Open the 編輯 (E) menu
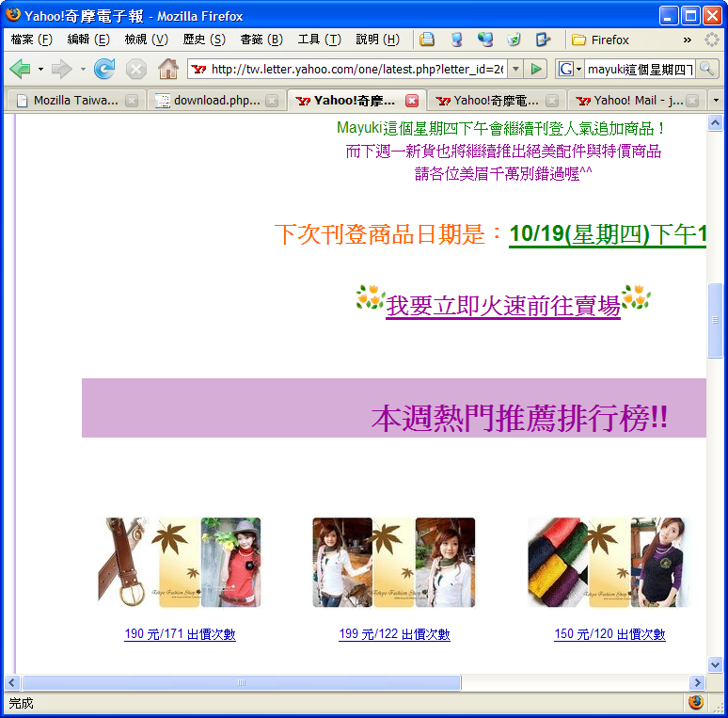Screen dimensions: 728x718 click(x=88, y=40)
